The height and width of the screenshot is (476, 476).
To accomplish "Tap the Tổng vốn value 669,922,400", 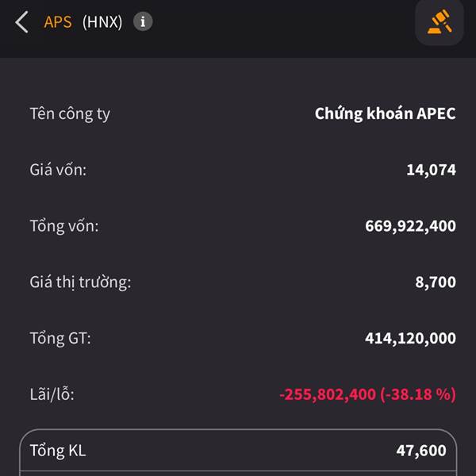I will coord(410,226).
